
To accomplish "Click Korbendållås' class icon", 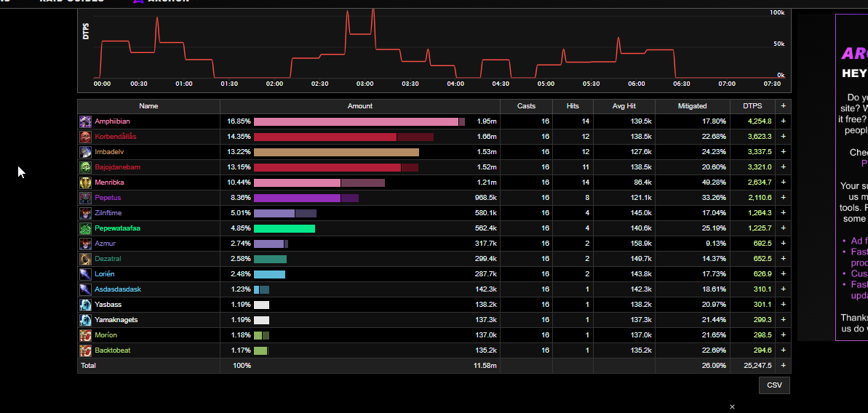I will pos(84,137).
